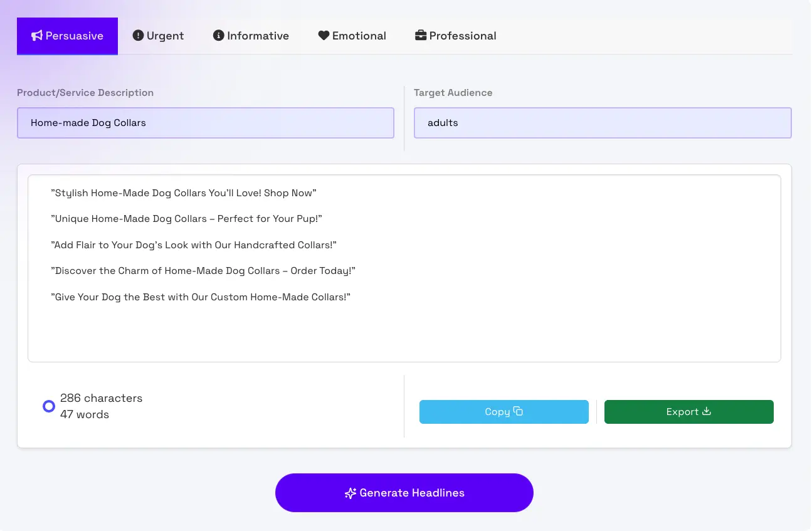Click headline "Stylish Home-Made Dog Collars You'll Love"
The height and width of the screenshot is (531, 812).
pyautogui.click(x=184, y=193)
